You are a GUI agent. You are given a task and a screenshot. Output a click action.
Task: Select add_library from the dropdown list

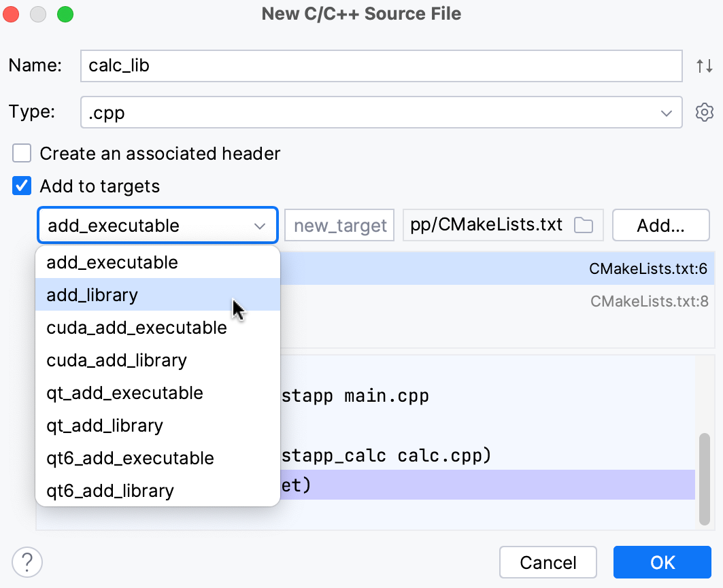pyautogui.click(x=93, y=295)
